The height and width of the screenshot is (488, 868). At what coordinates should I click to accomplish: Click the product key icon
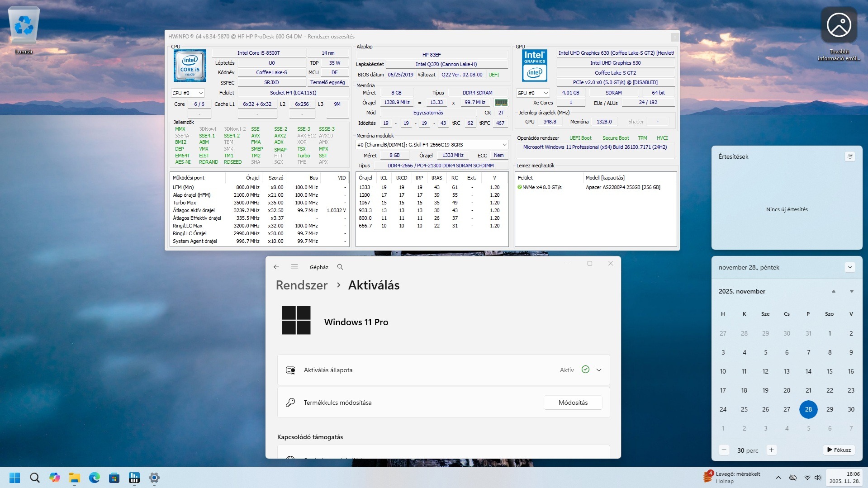coord(290,403)
